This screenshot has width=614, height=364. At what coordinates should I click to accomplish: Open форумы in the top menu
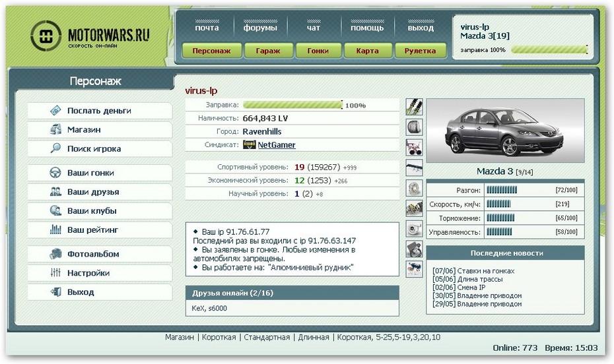(260, 28)
